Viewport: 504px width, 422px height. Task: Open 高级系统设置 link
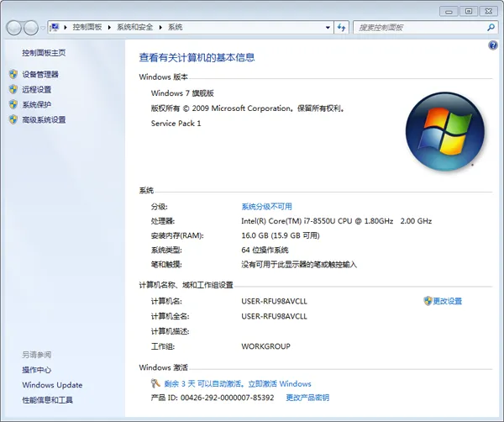[44, 119]
